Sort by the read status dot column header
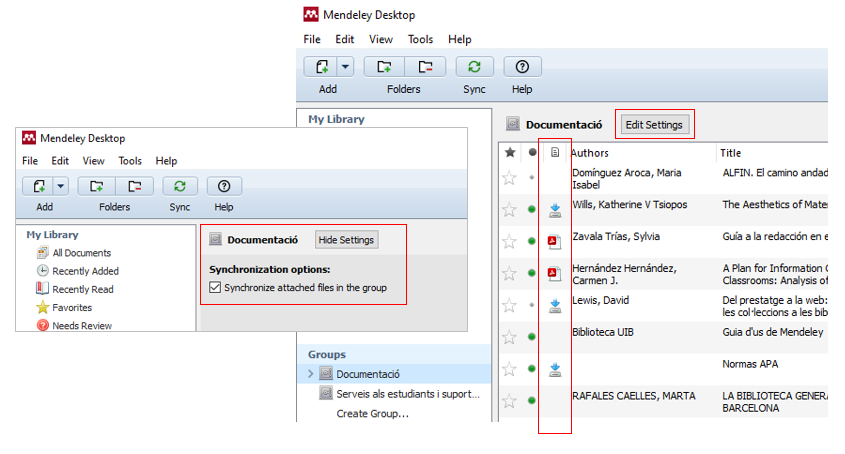This screenshot has width=845, height=454. 532,153
